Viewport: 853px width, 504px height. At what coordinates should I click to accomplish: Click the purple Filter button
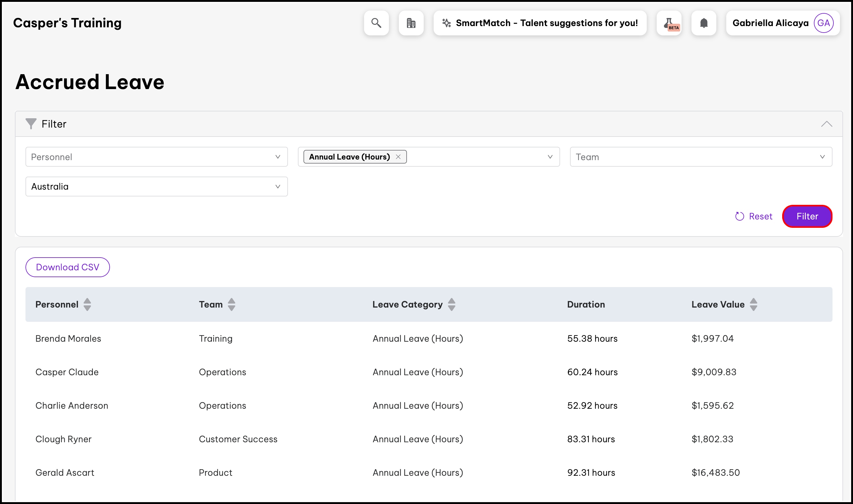tap(807, 216)
